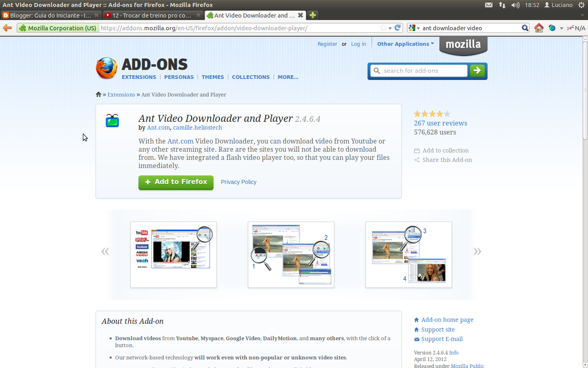Open the Mozilla Corporation site identity badge
Screen dimensions: 588x368
[58, 28]
